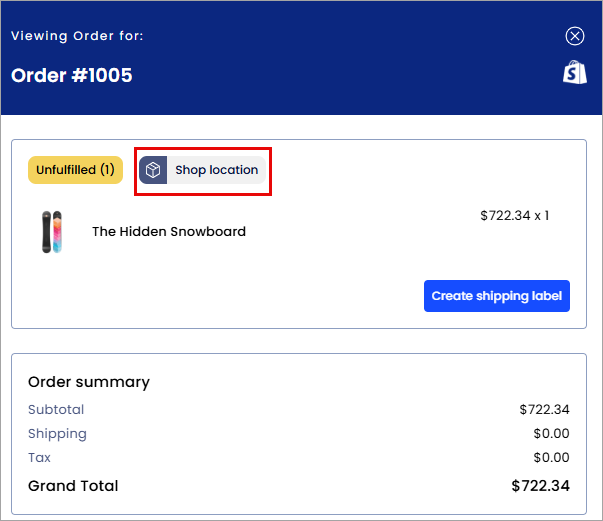The image size is (603, 521).
Task: Select the Subtotal label
Action: pos(56,409)
